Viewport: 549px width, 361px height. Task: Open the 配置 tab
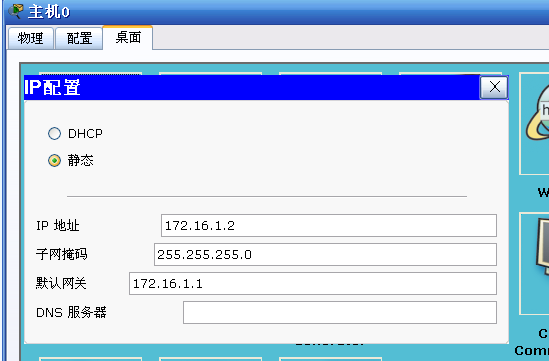coord(79,38)
